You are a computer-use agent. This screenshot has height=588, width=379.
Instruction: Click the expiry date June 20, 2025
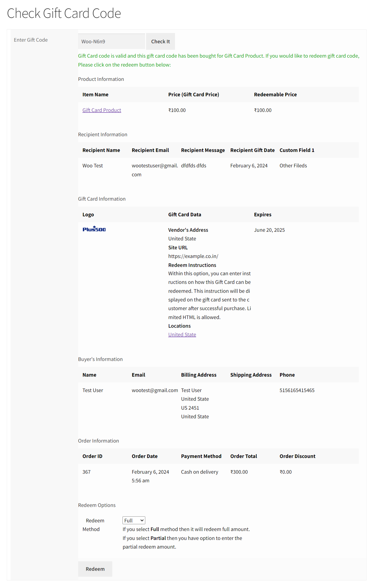click(x=269, y=230)
